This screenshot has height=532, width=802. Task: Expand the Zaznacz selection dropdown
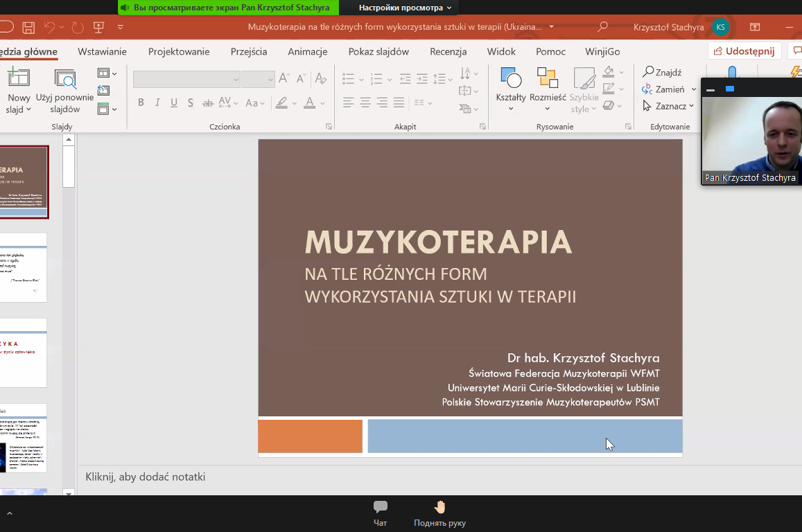pyautogui.click(x=668, y=106)
